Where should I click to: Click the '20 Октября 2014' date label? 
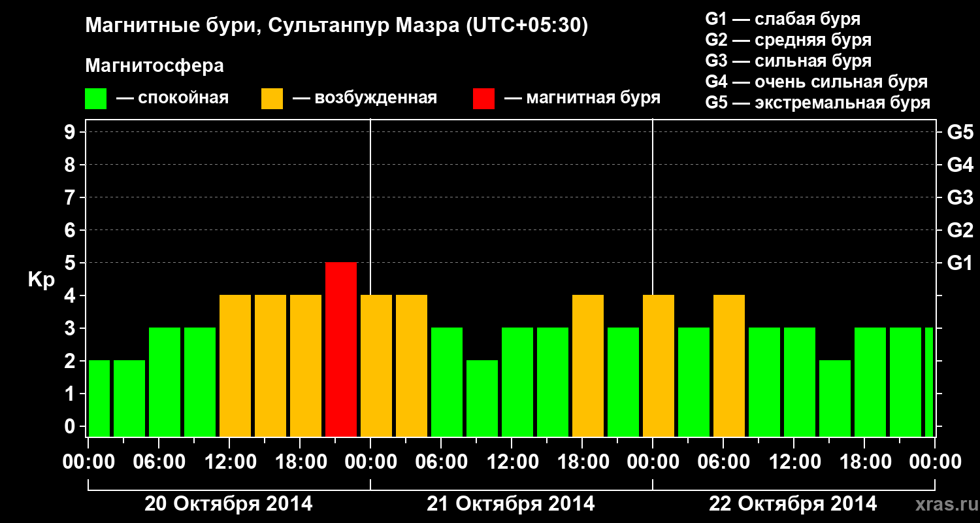coord(229,504)
